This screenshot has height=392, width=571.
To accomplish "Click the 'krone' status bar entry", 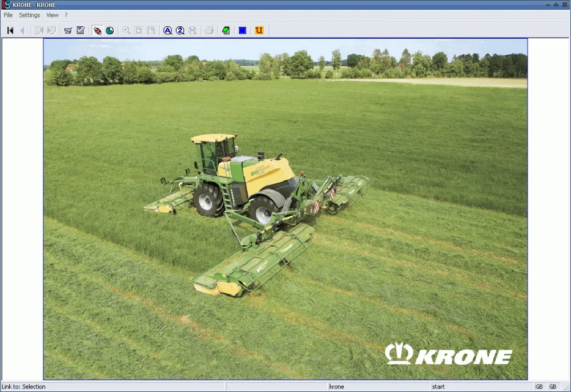I will point(336,387).
